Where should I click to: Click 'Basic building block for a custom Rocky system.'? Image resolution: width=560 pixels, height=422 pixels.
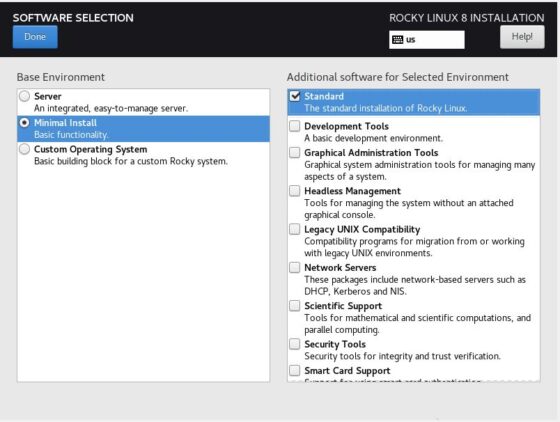point(131,161)
